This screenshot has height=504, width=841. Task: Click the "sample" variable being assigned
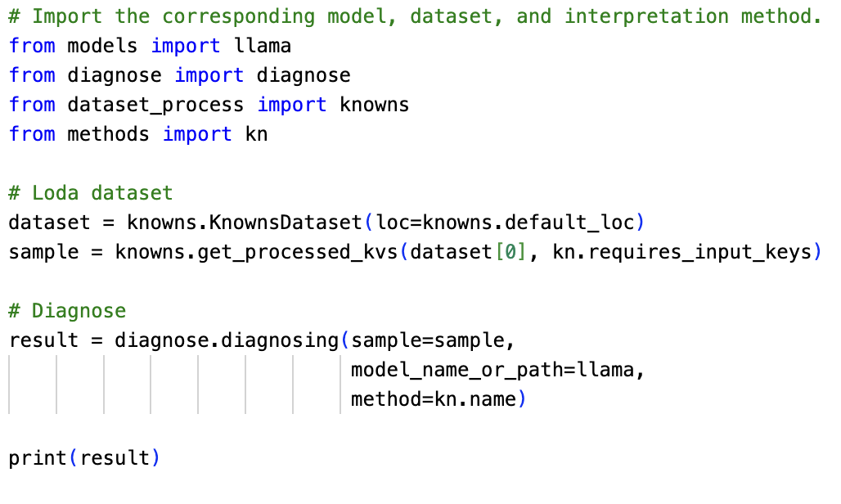click(x=43, y=252)
